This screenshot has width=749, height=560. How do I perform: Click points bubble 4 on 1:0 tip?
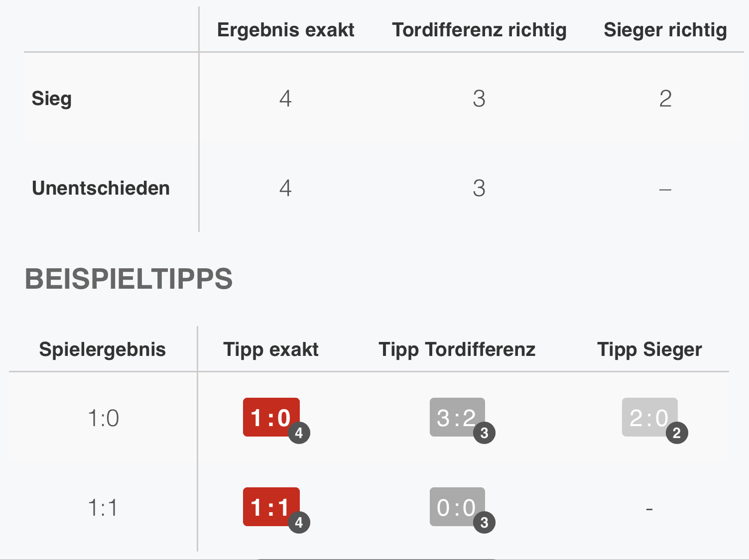[x=299, y=433]
